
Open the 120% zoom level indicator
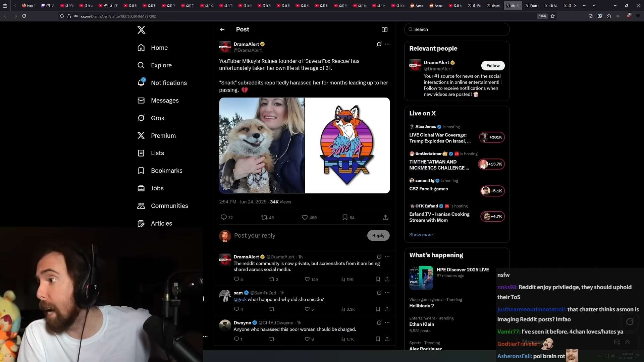[x=542, y=16]
